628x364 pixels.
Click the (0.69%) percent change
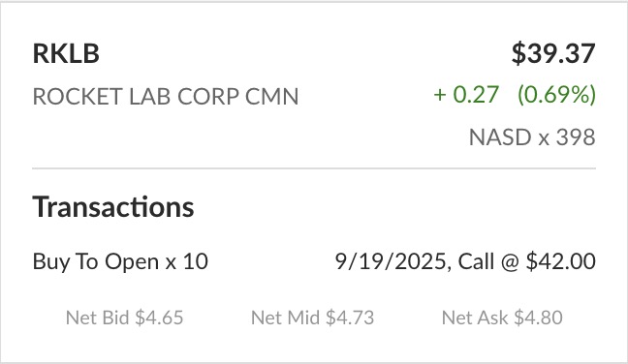(556, 95)
